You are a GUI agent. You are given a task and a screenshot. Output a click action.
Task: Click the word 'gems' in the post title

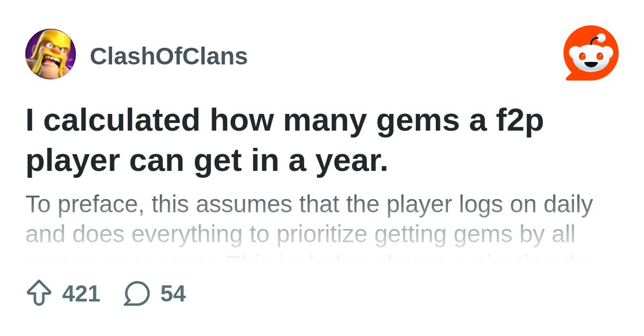(x=417, y=121)
